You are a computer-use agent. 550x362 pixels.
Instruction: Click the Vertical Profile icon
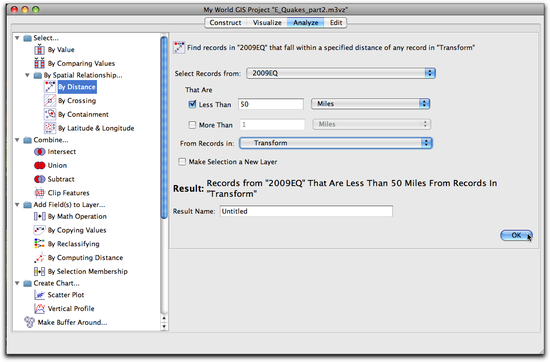click(x=39, y=309)
